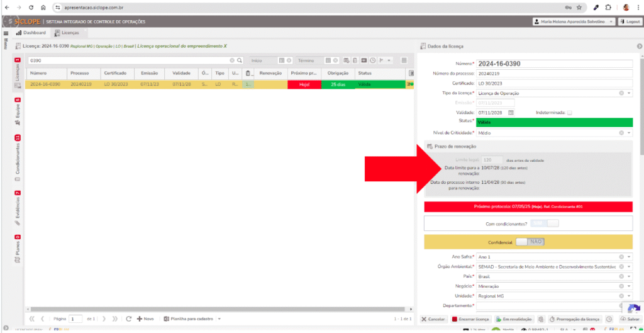644x333 pixels.
Task: Refresh the licenses grid
Action: click(128, 319)
